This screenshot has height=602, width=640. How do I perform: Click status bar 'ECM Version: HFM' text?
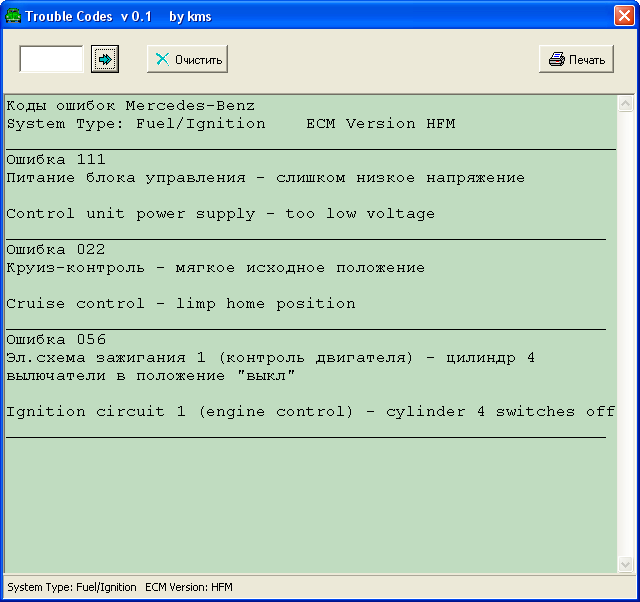click(189, 587)
